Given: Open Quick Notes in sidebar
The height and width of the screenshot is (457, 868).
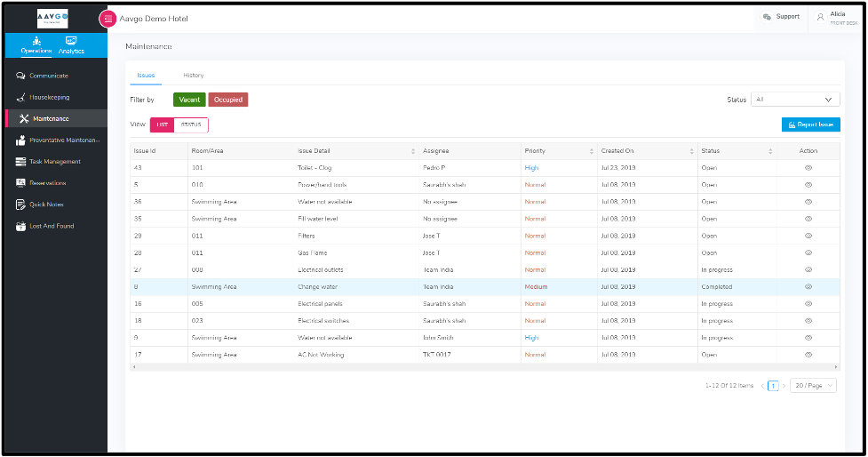Looking at the screenshot, I should point(40,204).
